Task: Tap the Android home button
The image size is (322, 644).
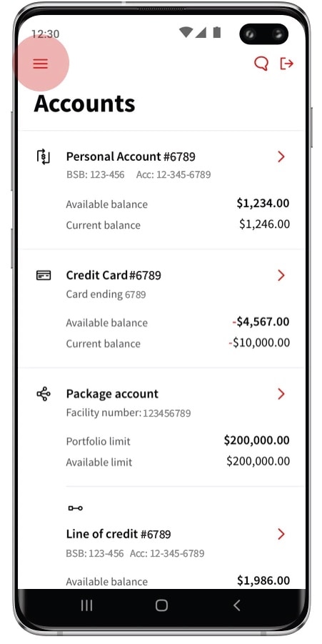Action: pyautogui.click(x=161, y=605)
